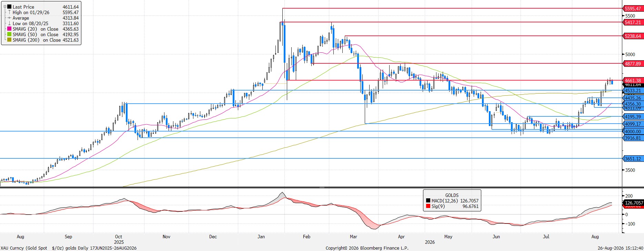Select the olive SMAVG (200) swatch
The width and height of the screenshot is (644, 251).
(9, 40)
